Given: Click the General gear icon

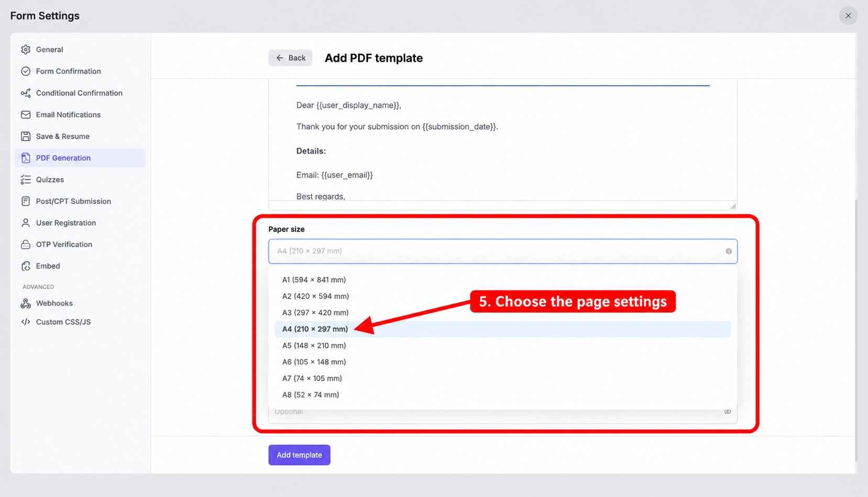Looking at the screenshot, I should click(26, 49).
